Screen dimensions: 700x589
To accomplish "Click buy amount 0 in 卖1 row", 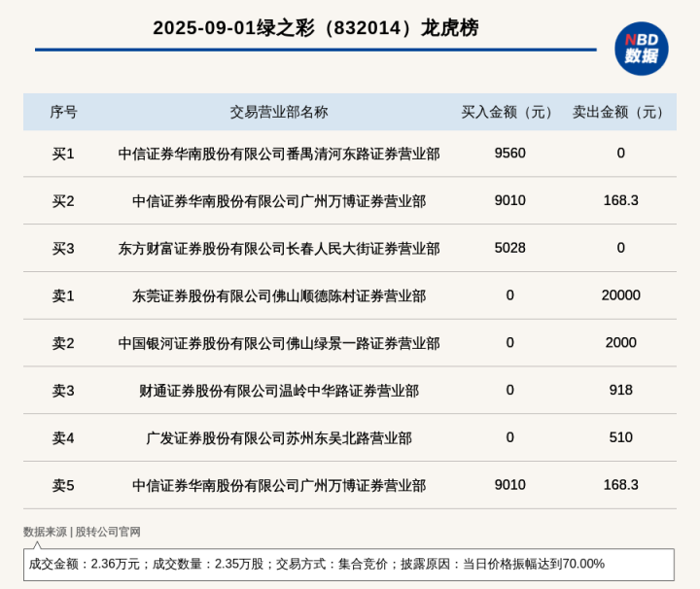I will tap(509, 294).
